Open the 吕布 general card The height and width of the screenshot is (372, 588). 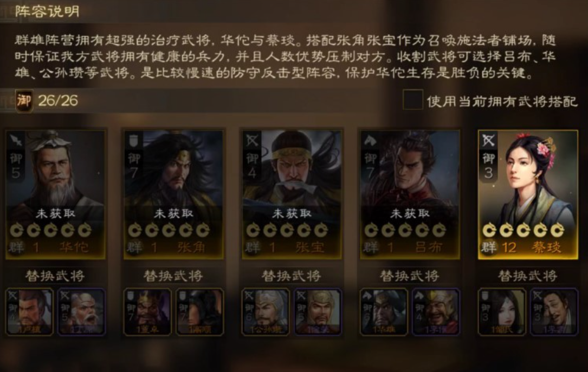click(x=410, y=194)
